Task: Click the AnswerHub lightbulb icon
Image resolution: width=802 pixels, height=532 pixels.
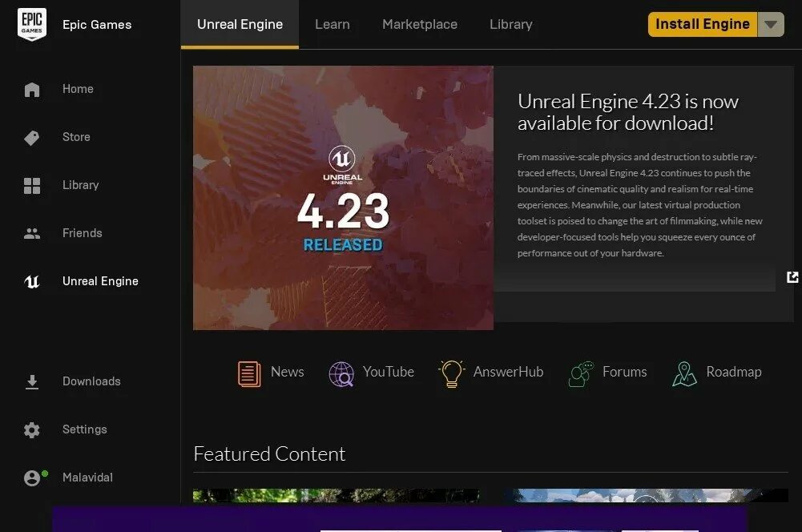Action: pos(452,373)
